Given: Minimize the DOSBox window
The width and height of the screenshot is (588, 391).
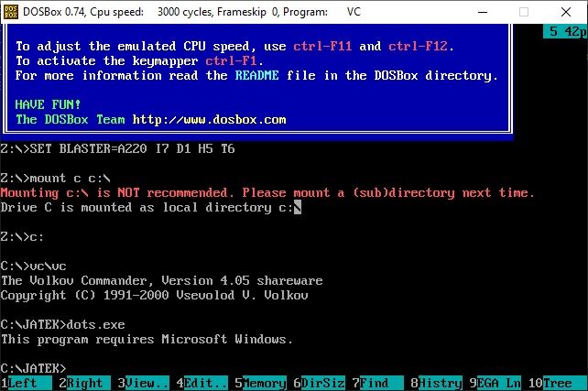Looking at the screenshot, I should click(x=483, y=12).
